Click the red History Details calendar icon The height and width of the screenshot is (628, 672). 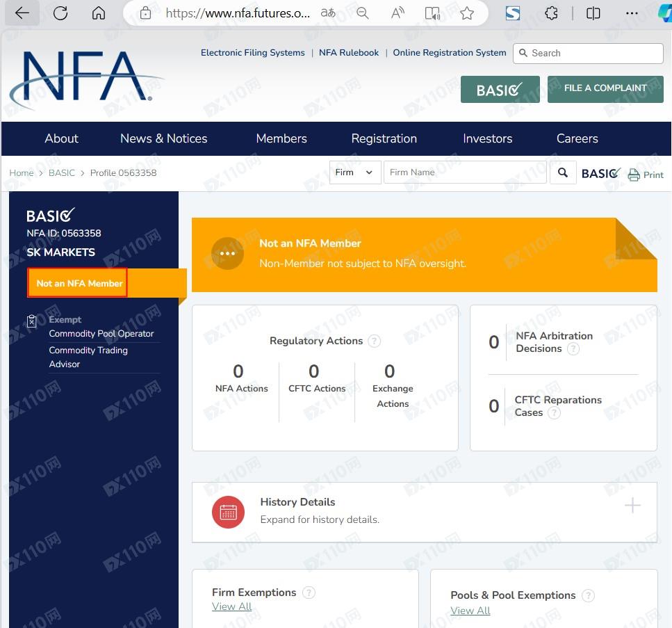click(228, 512)
